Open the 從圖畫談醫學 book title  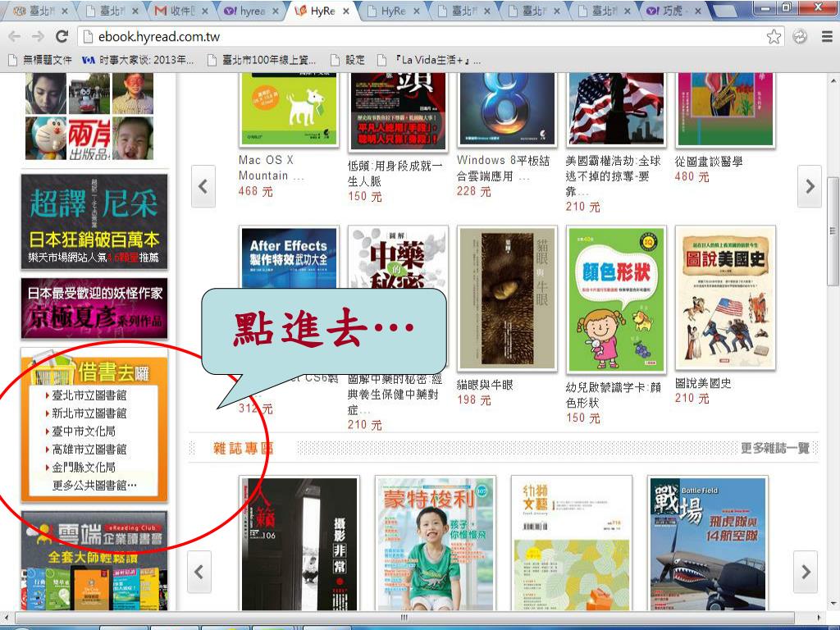pyautogui.click(x=708, y=162)
